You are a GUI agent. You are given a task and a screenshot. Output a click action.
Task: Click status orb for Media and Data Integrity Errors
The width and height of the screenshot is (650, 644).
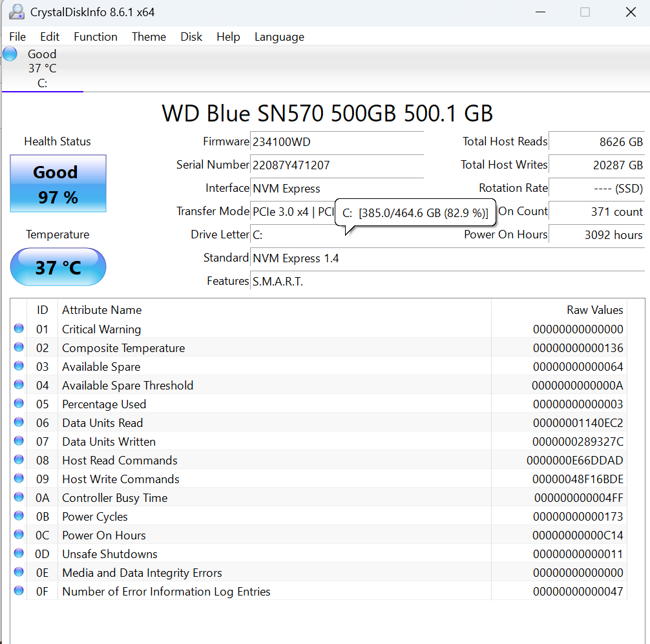tap(19, 572)
